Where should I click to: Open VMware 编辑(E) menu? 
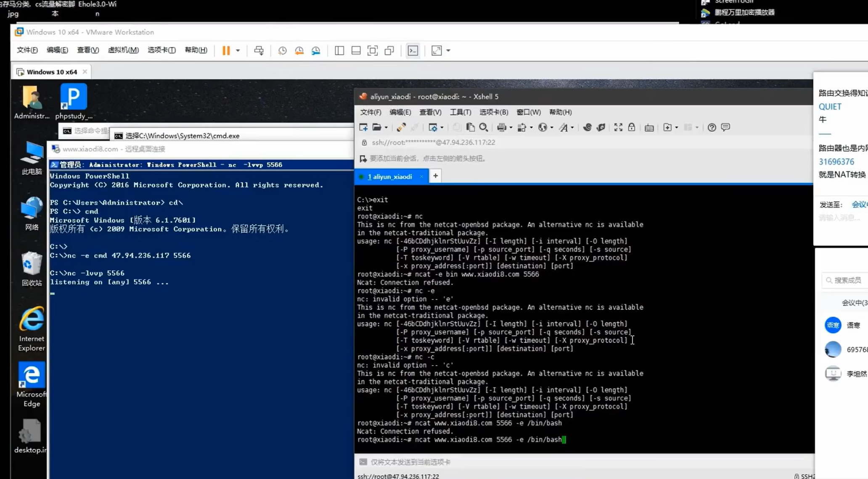pos(57,50)
